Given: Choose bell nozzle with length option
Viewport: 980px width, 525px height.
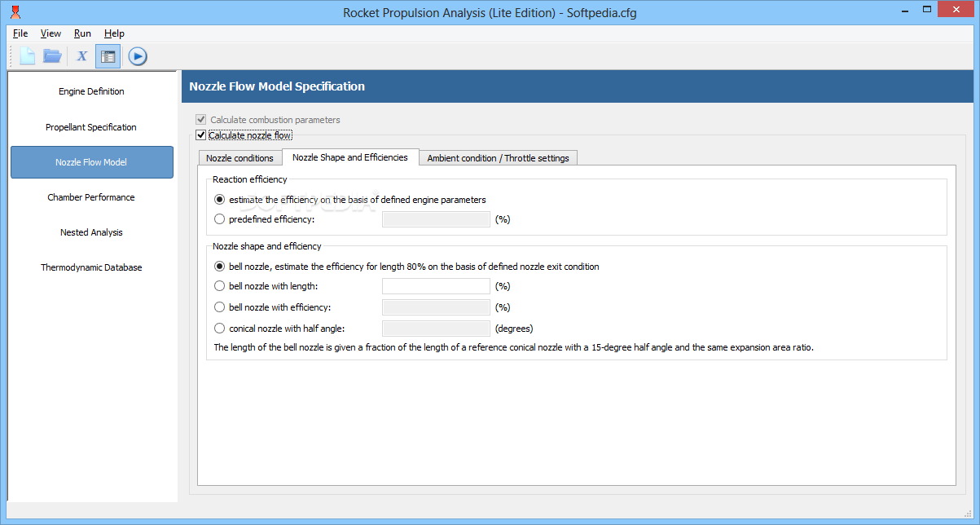Looking at the screenshot, I should [x=219, y=286].
